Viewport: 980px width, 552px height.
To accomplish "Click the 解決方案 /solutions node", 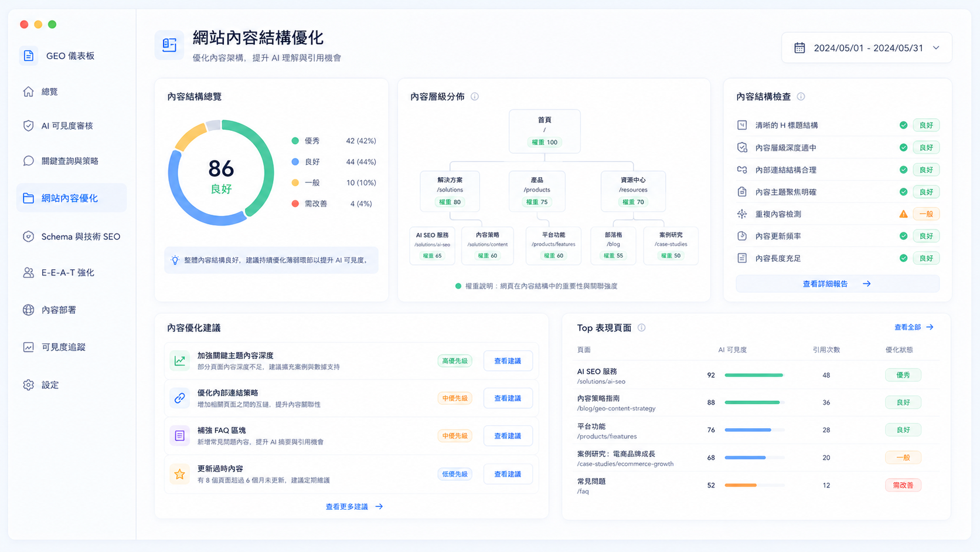I will (x=450, y=191).
